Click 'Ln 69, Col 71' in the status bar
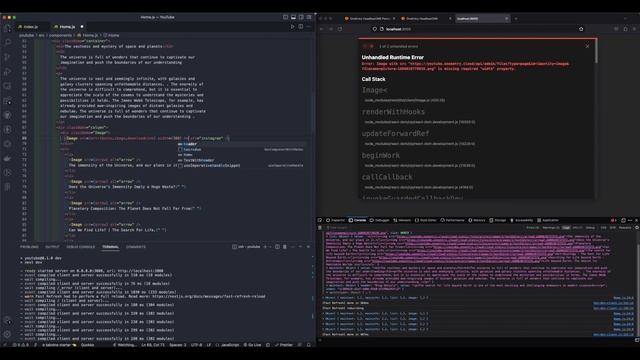Image resolution: width=640 pixels, height=360 pixels. 153,345
